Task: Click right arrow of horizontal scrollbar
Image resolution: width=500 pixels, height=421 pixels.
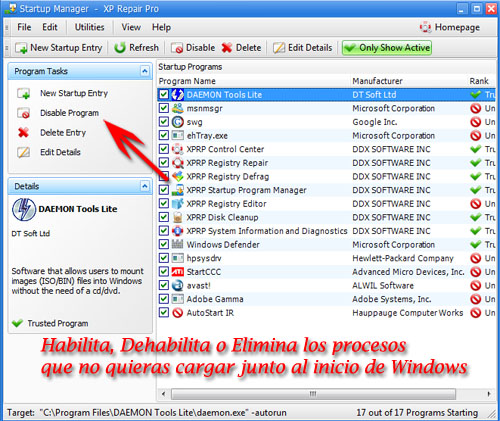Action: pyautogui.click(x=489, y=394)
